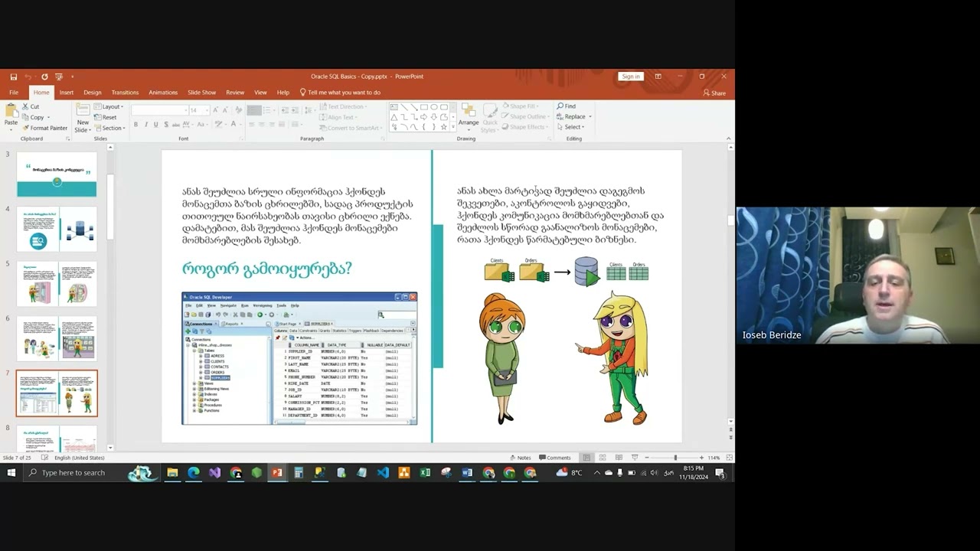This screenshot has height=551, width=980.
Task: Open Excel from the taskbar
Action: click(x=425, y=473)
